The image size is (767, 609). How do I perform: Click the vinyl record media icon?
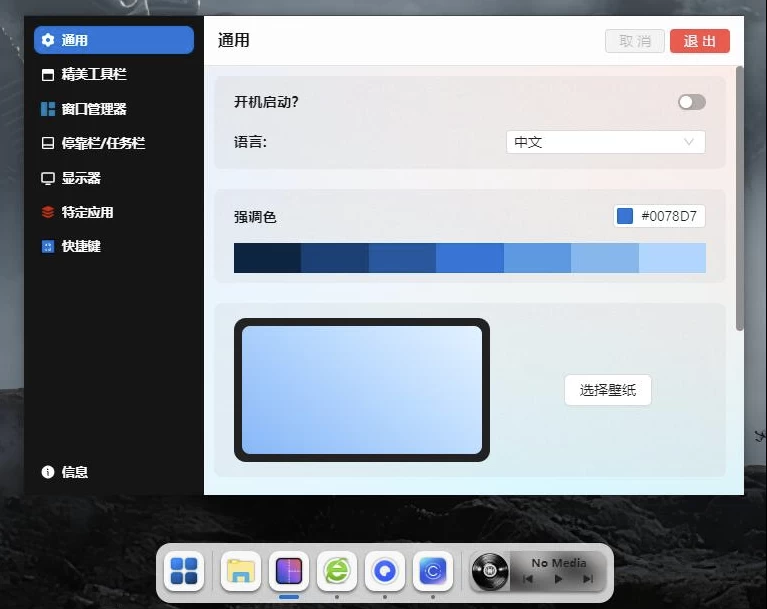[490, 572]
